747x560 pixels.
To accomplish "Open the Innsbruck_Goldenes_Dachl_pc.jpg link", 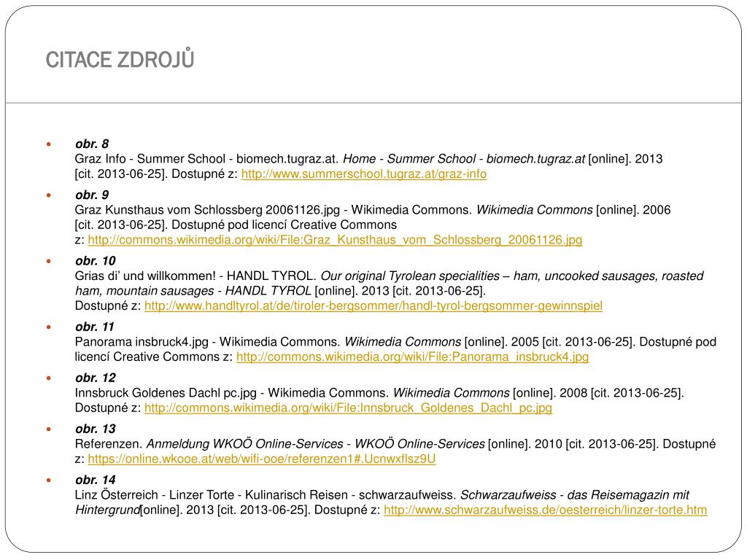I will (x=348, y=408).
